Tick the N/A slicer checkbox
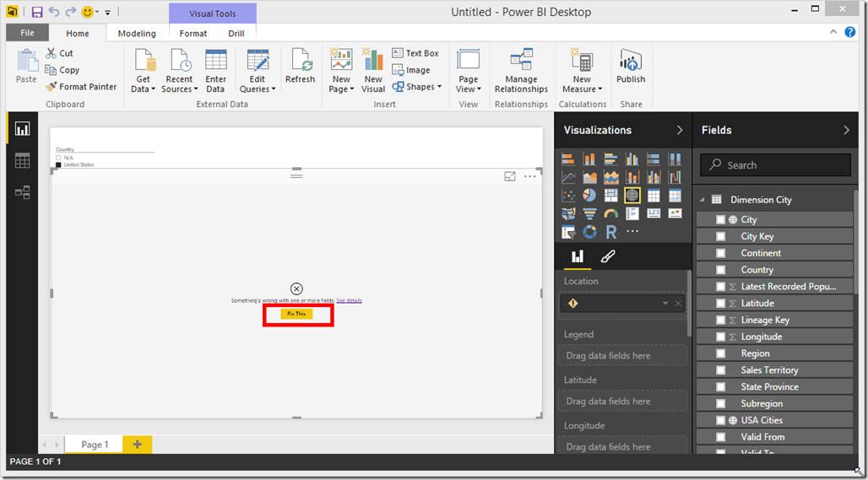The width and height of the screenshot is (868, 480). (58, 158)
